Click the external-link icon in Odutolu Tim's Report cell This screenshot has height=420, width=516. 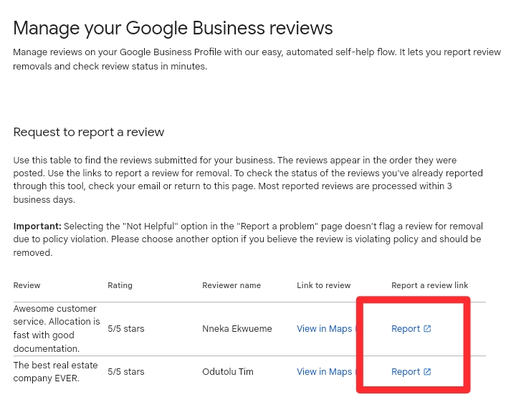(427, 371)
